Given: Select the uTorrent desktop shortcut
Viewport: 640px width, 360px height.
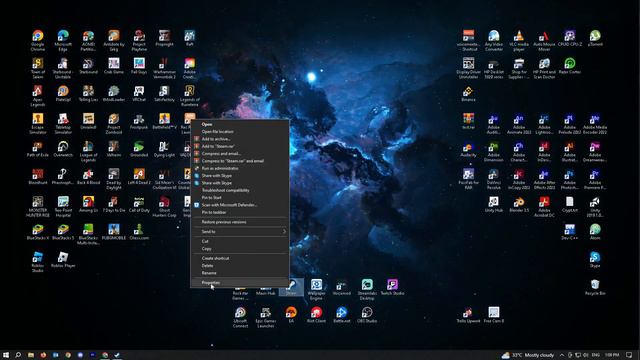Looking at the screenshot, I should (x=595, y=38).
